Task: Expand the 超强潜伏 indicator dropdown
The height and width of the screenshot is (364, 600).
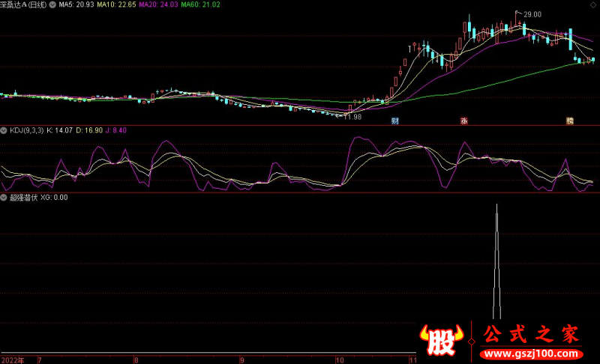Action: [4, 198]
